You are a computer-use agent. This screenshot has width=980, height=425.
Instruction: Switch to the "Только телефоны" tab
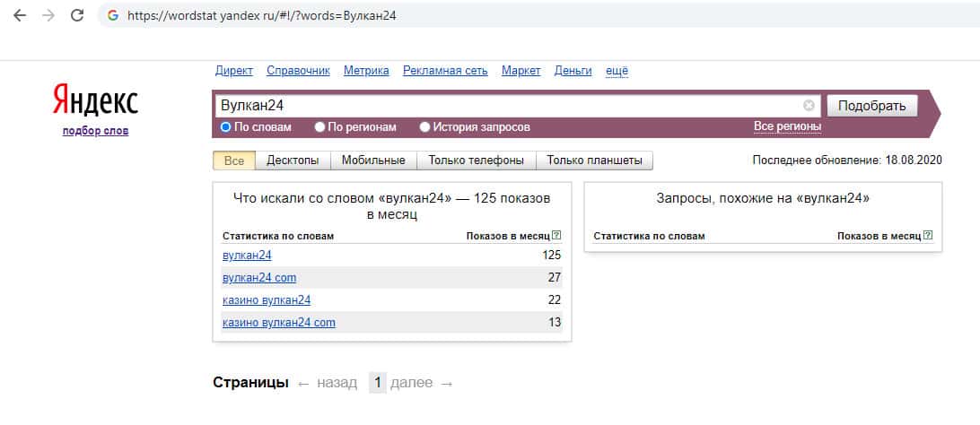[x=477, y=161]
